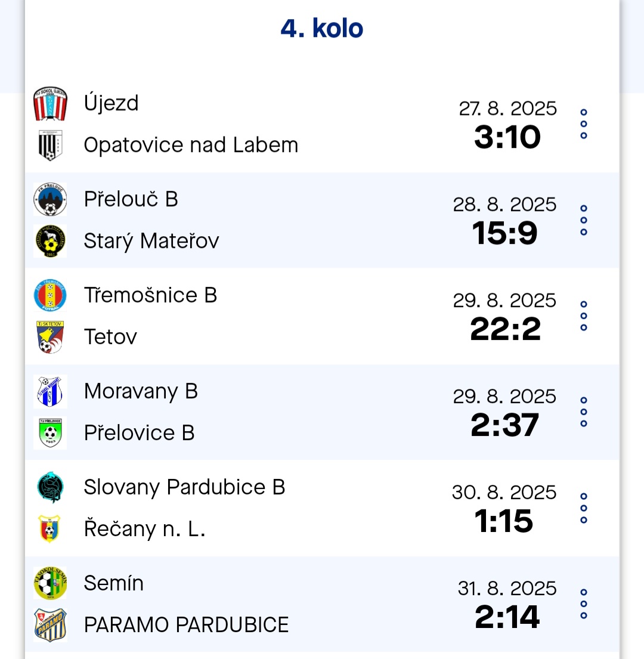Open three-dot menu for Třemošnice B match

584,316
